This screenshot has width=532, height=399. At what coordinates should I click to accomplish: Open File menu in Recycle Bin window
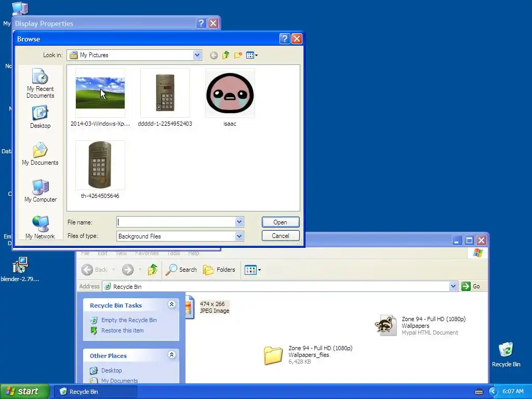pyautogui.click(x=85, y=253)
